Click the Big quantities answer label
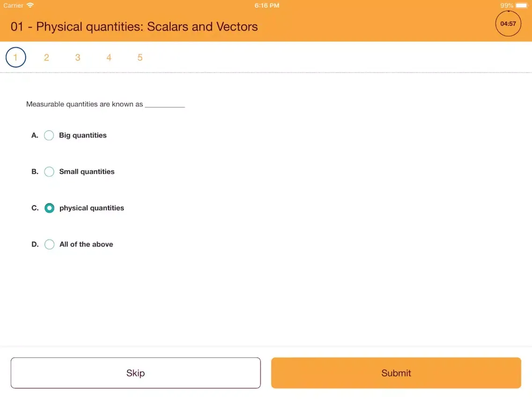 pos(83,135)
